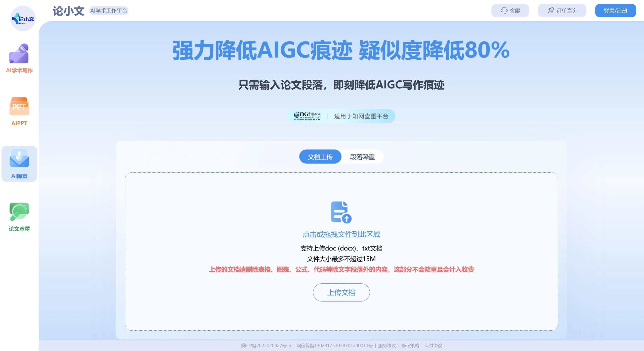Image resolution: width=644 pixels, height=351 pixels.
Task: Select the AI学术写作 sidebar icon
Action: 19,58
